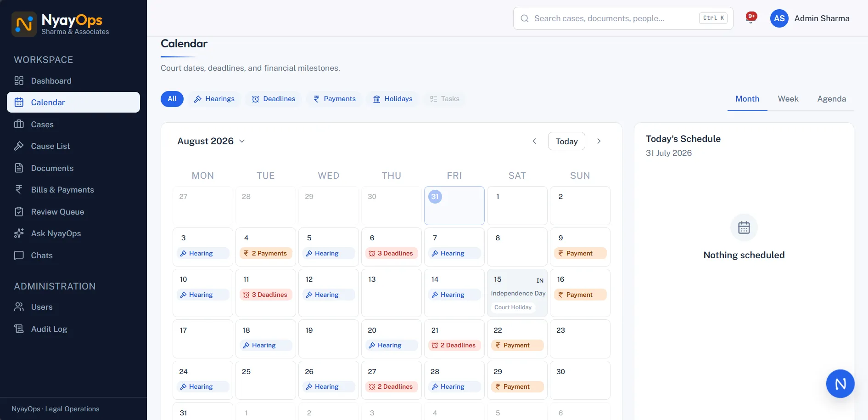Open Documents section
The height and width of the screenshot is (420, 868).
tap(73, 168)
